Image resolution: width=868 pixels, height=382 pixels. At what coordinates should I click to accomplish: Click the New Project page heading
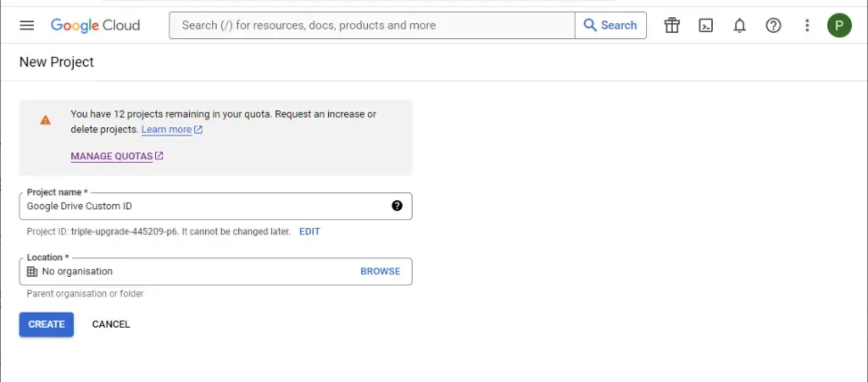click(57, 62)
